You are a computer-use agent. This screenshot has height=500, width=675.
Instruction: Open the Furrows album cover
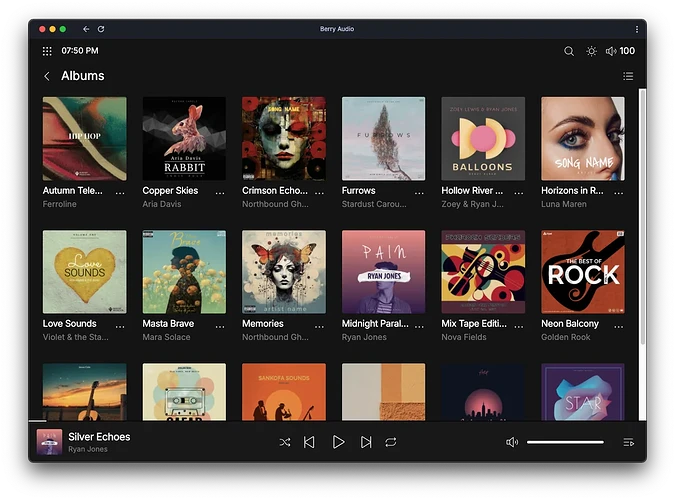click(384, 139)
